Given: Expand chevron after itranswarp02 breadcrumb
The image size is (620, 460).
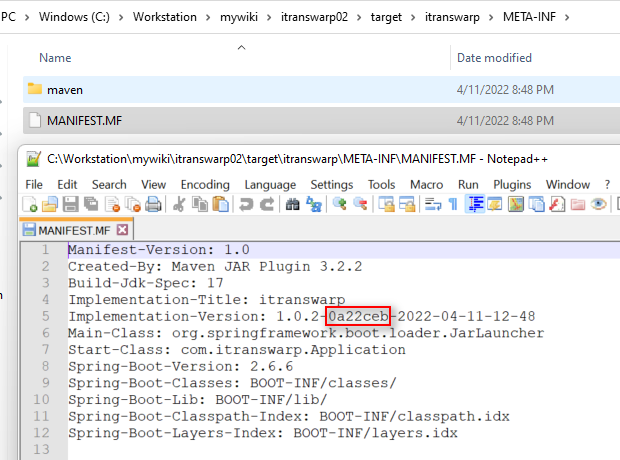Looking at the screenshot, I should pos(359,17).
